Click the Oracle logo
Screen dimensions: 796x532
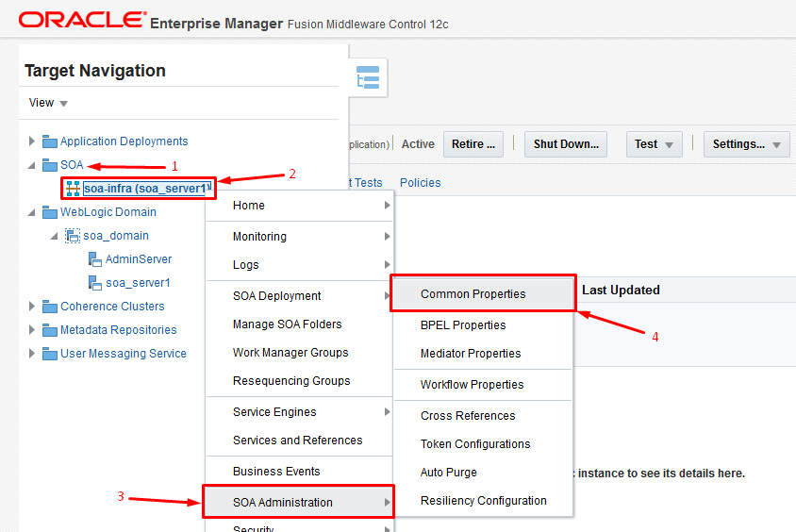(83, 19)
